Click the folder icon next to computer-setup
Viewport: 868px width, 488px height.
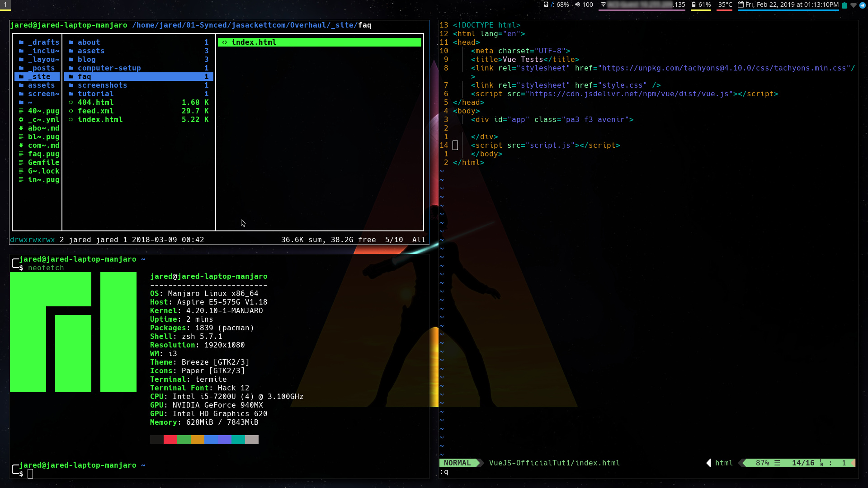(x=71, y=68)
